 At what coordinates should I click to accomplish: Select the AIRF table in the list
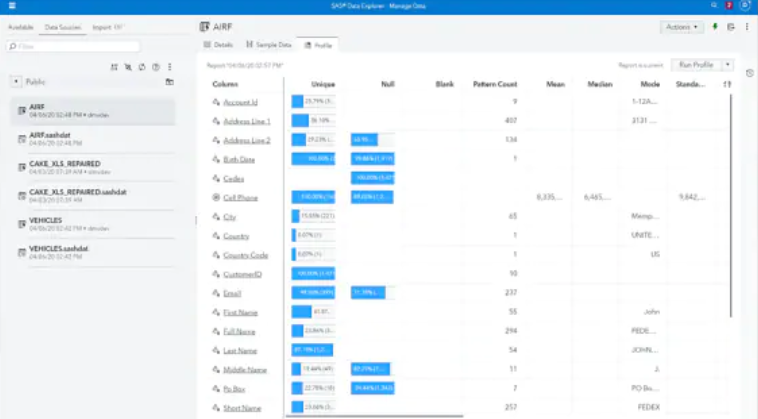coord(93,111)
